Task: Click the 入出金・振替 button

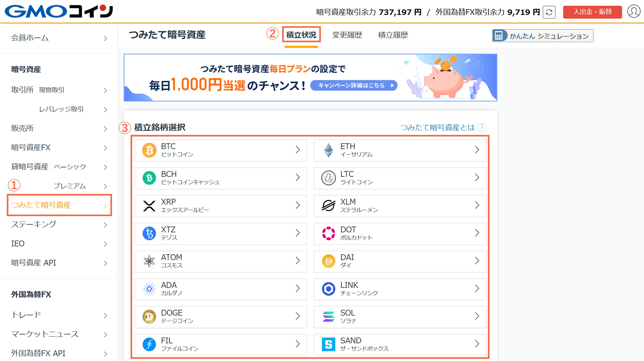Action: pos(592,12)
